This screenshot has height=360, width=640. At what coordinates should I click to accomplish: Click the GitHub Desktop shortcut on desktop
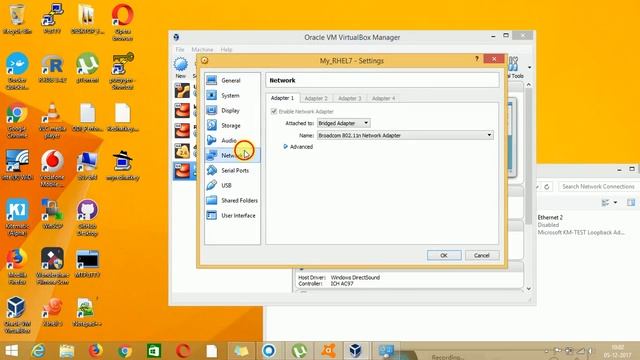(87, 217)
